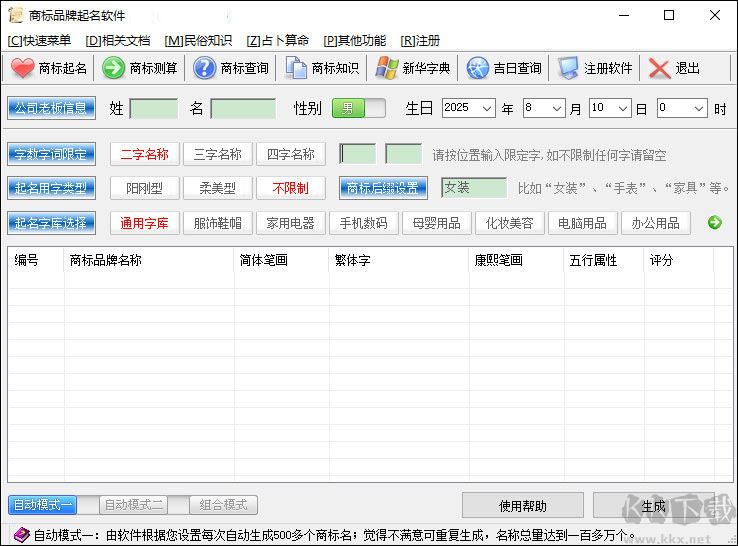The width and height of the screenshot is (738, 546).
Task: Select 化妆美容 library
Action: tap(510, 223)
